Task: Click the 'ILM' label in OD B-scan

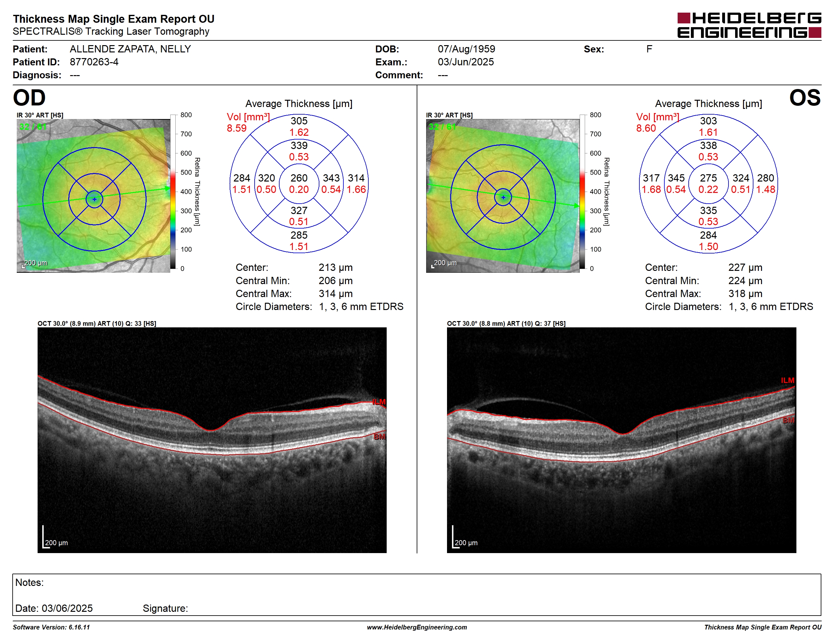Action: 379,402
